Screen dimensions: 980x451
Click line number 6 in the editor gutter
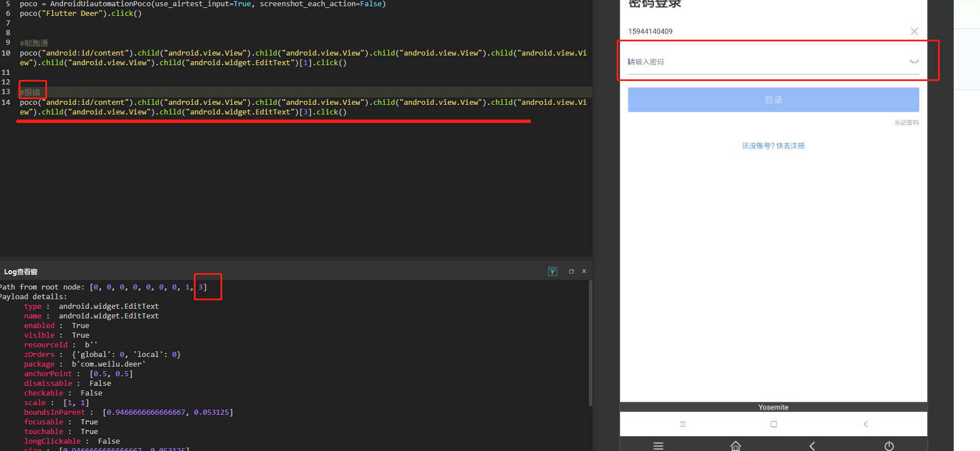coord(8,14)
